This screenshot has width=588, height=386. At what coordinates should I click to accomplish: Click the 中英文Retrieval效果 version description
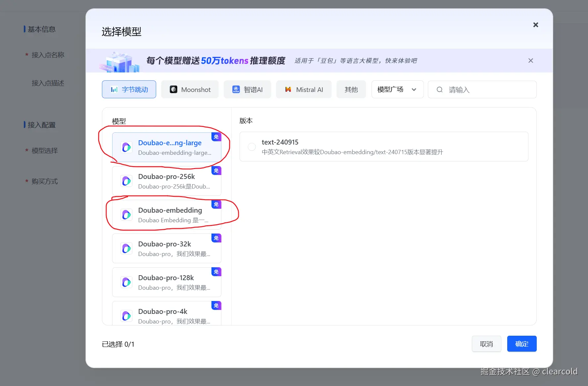(x=352, y=152)
